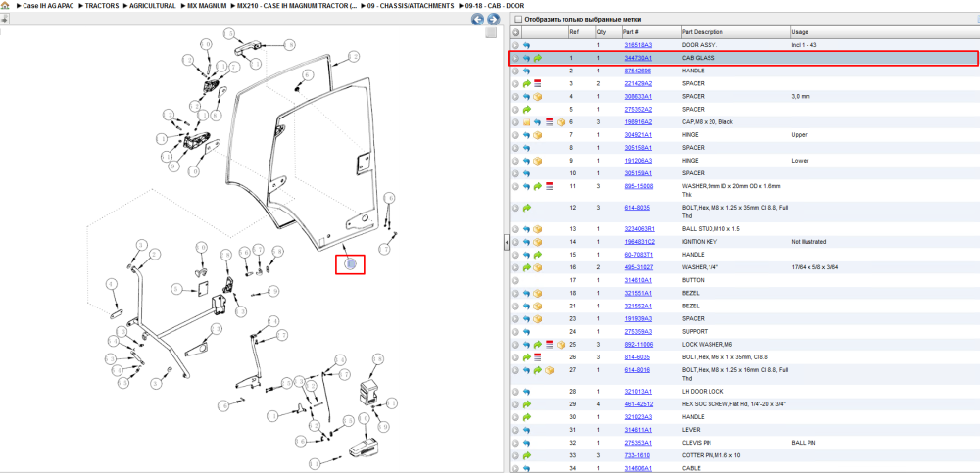The height and width of the screenshot is (473, 980).
Task: Open the 'Case IH AG APAC' breadcrumb
Action: tap(48, 6)
